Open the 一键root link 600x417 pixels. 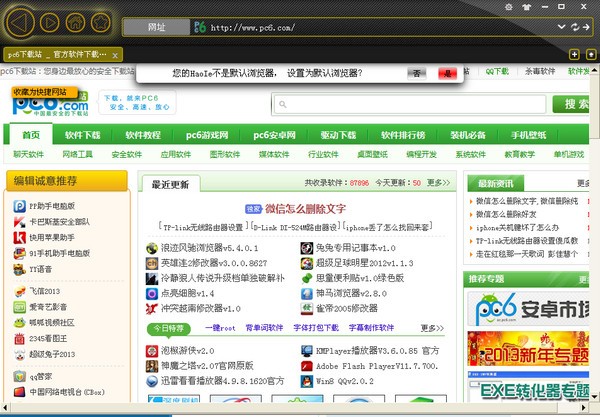pyautogui.click(x=220, y=328)
